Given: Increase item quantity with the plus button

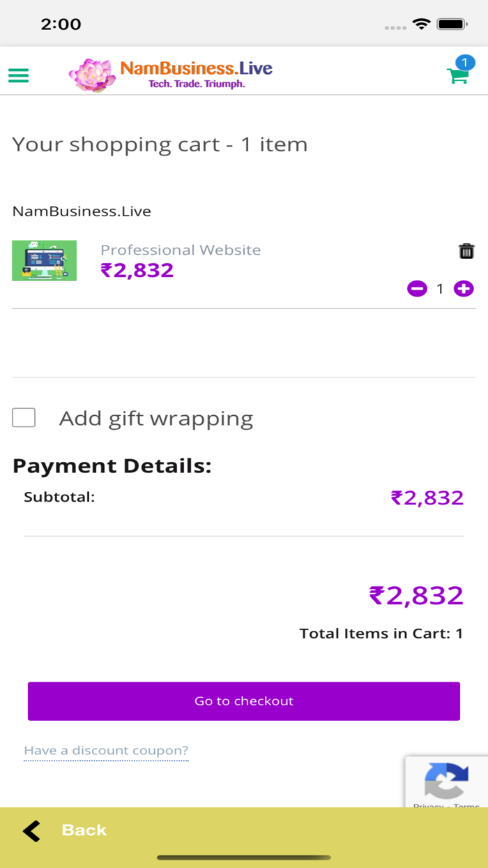Looking at the screenshot, I should [464, 288].
